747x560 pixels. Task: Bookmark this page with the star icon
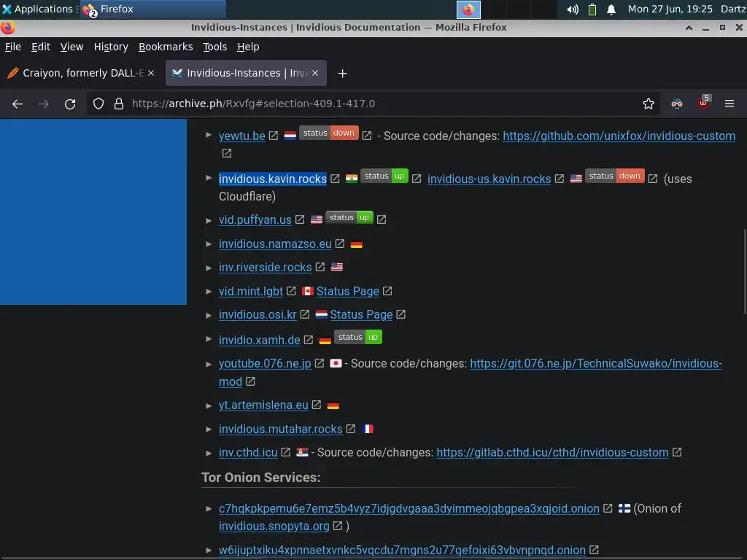648,104
